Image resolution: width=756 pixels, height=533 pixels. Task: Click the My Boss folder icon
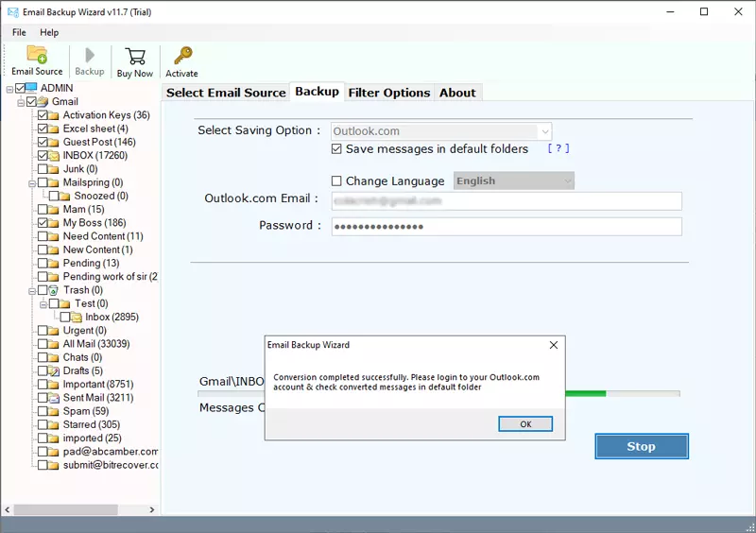pos(54,223)
